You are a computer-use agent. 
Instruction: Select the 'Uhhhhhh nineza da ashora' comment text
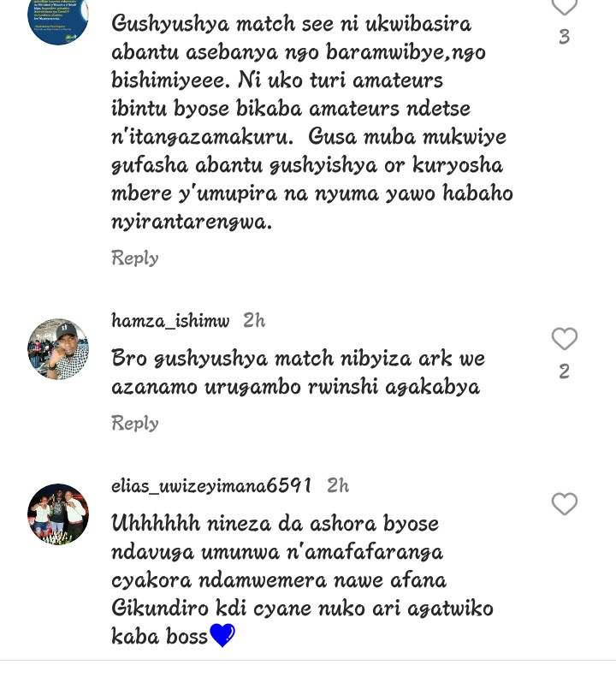coord(302,579)
